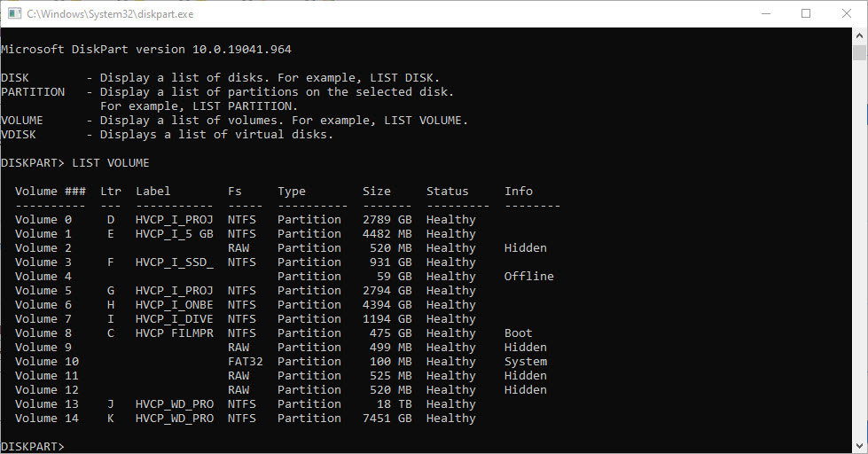Click the 'PARTITION' help keyword
The width and height of the screenshot is (868, 454).
coord(33,92)
